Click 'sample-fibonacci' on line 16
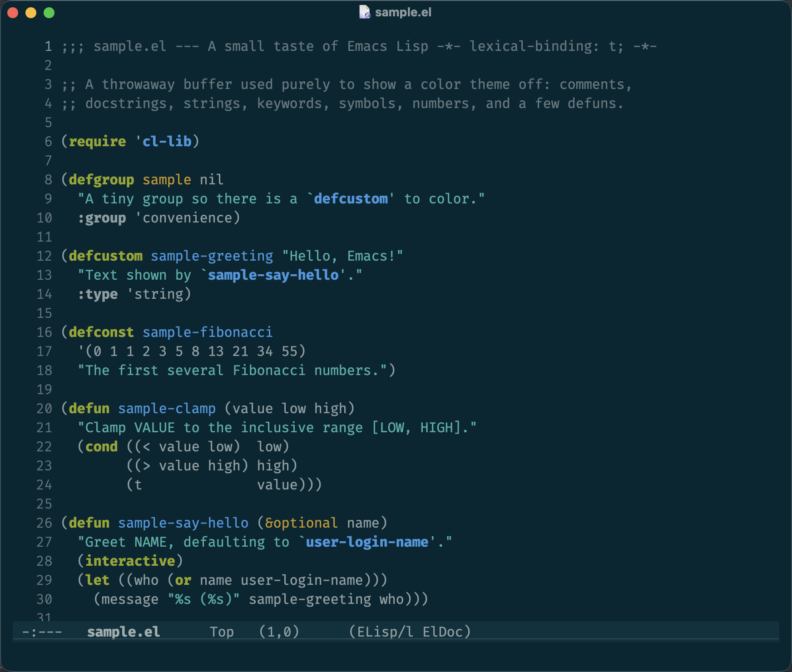This screenshot has height=672, width=792. tap(208, 332)
